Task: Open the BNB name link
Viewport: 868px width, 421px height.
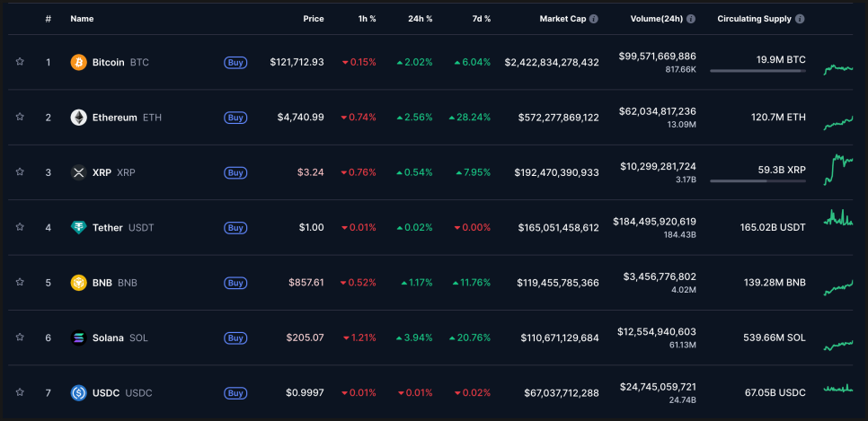Action: point(115,283)
